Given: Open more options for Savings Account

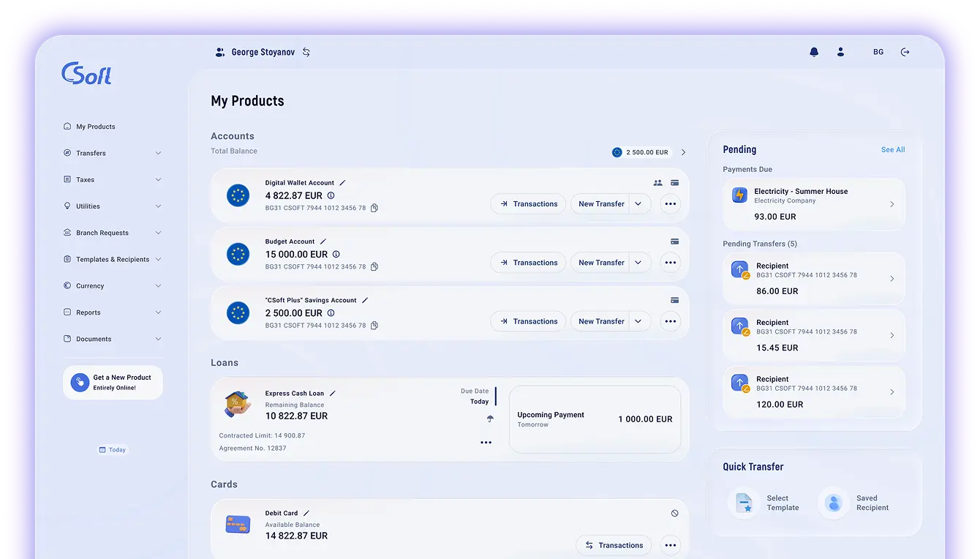Looking at the screenshot, I should (671, 321).
